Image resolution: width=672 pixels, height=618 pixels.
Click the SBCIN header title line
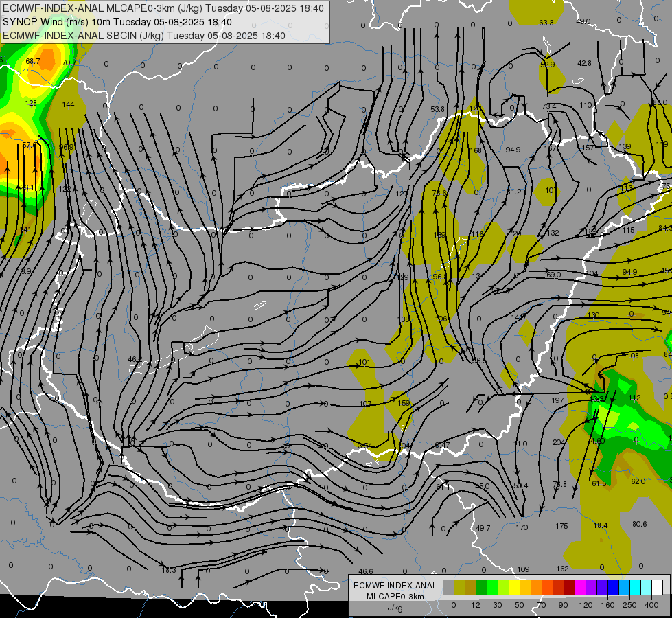(x=144, y=36)
